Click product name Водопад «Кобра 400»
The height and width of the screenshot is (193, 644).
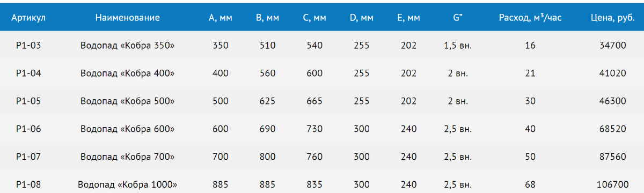click(128, 73)
